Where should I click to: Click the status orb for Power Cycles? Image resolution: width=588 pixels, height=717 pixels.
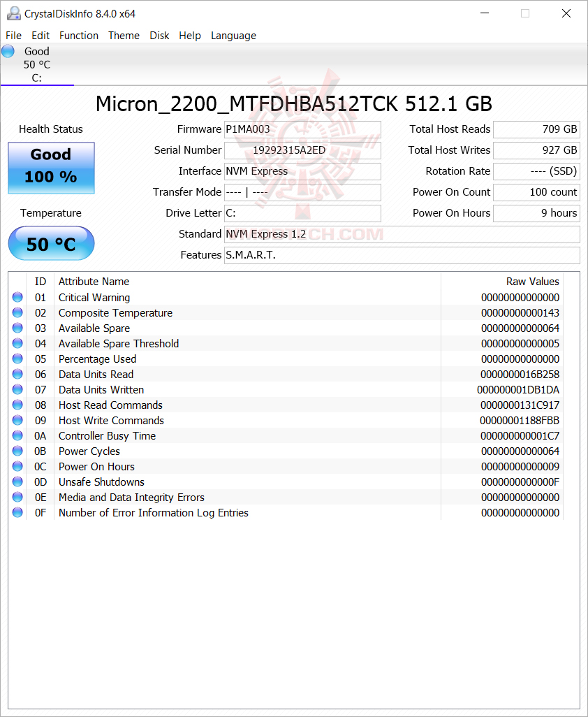pos(17,451)
